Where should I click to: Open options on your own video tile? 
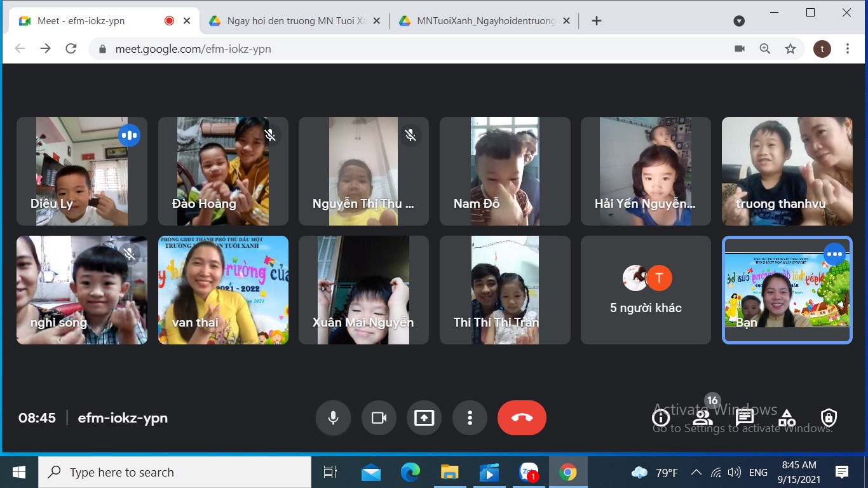click(x=834, y=255)
